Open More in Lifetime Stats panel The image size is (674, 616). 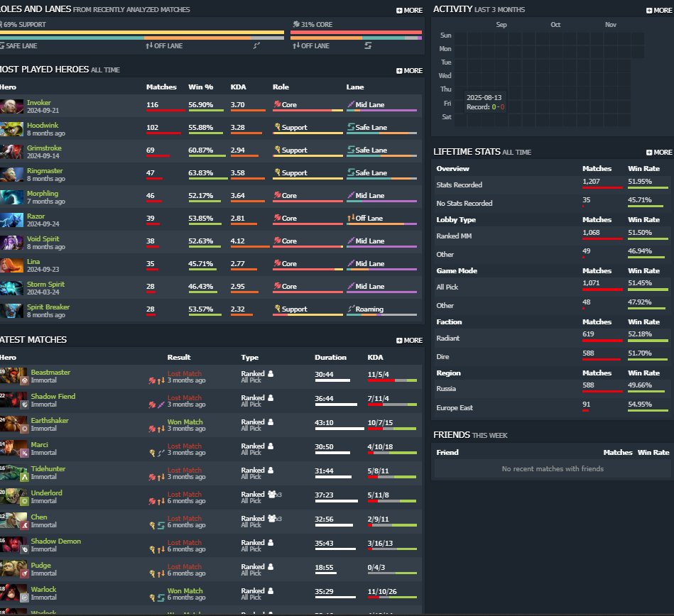click(x=658, y=152)
